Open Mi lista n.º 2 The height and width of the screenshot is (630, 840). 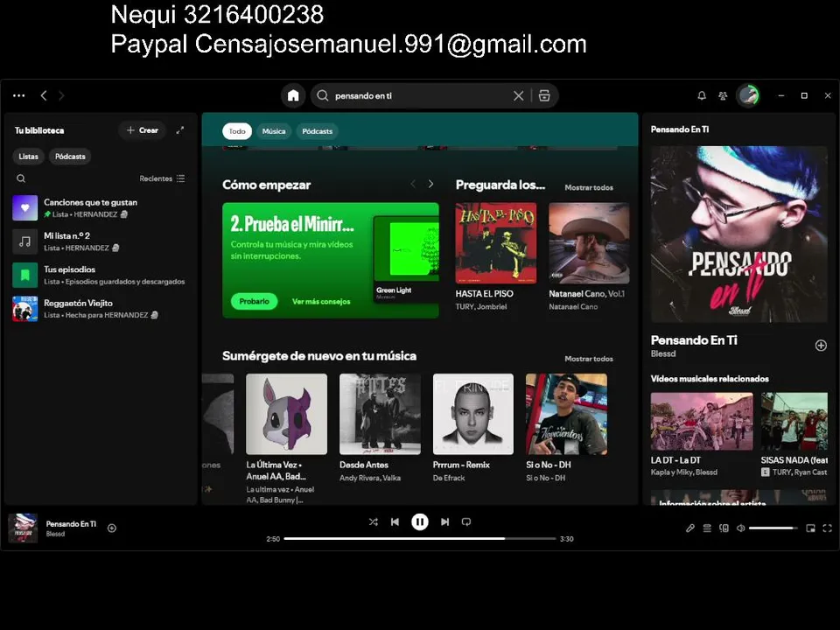pos(100,241)
